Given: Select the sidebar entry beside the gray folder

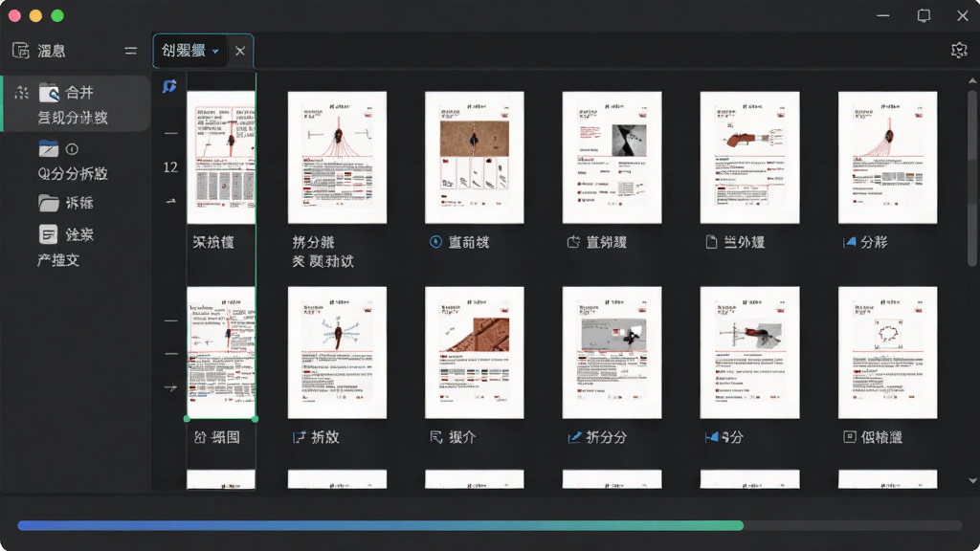Looking at the screenshot, I should click(x=79, y=203).
